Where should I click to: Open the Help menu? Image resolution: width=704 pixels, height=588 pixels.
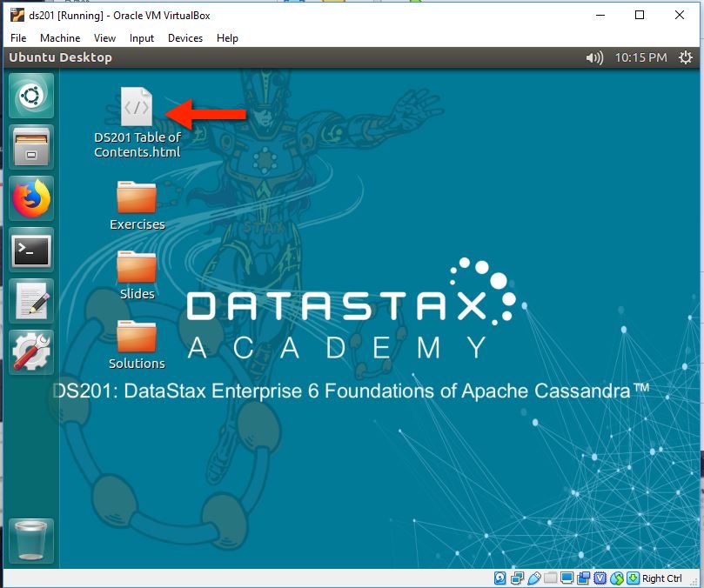tap(227, 38)
